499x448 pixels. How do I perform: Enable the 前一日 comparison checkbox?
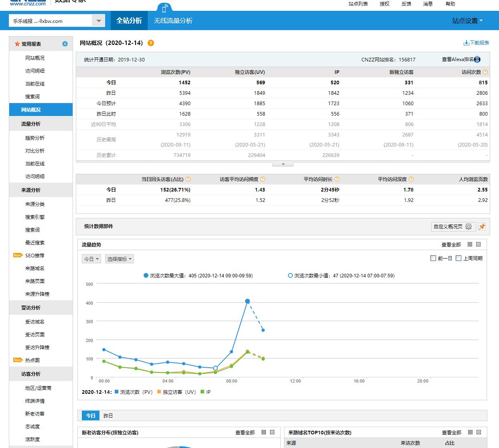click(433, 258)
